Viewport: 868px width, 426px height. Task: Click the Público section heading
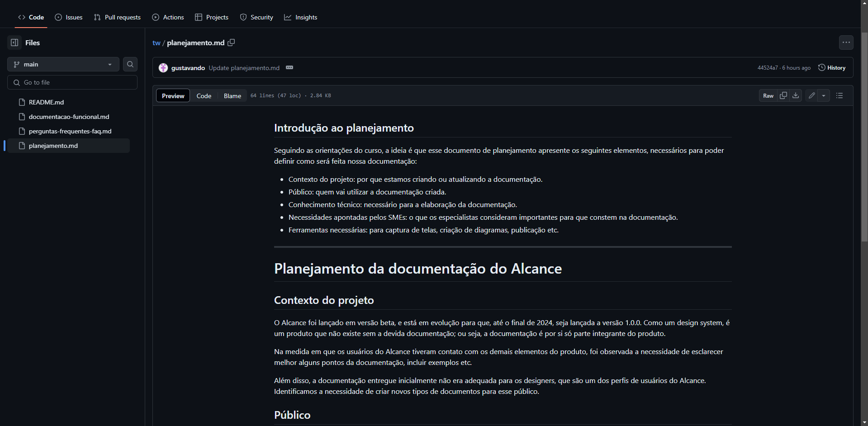tap(292, 415)
